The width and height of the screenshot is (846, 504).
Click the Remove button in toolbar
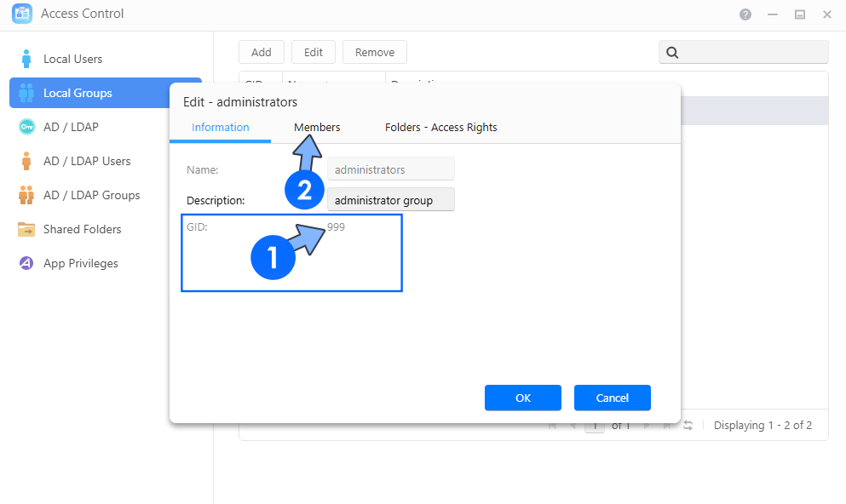(374, 52)
